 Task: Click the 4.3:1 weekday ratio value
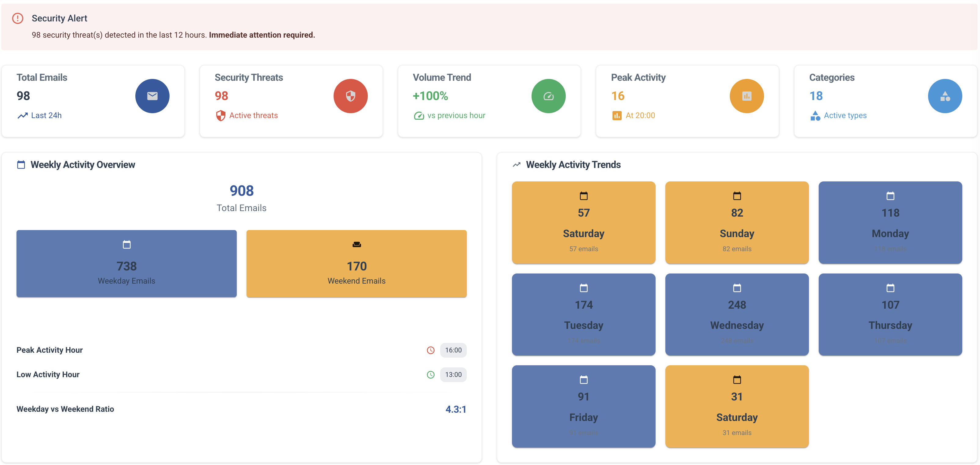point(456,409)
